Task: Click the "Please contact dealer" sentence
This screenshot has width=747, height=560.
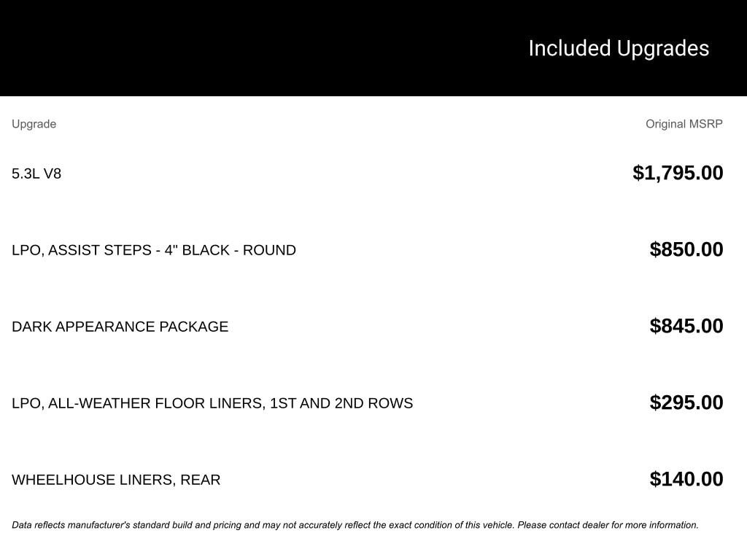Action: point(608,525)
